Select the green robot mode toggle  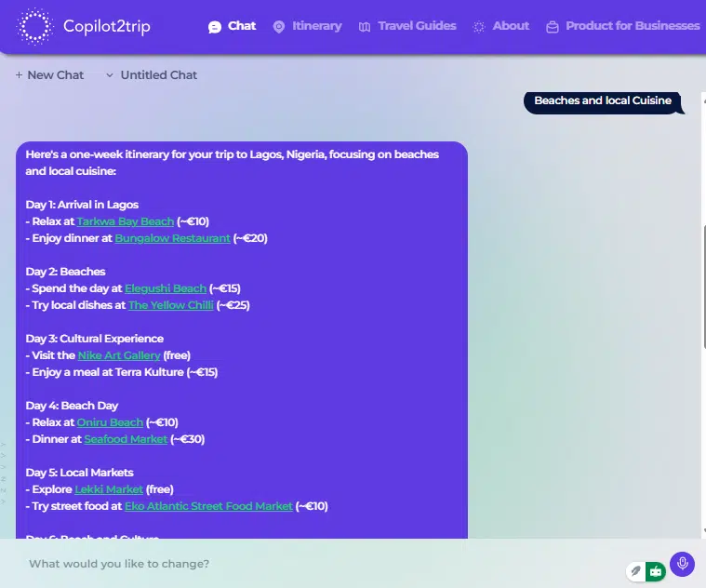pos(655,571)
